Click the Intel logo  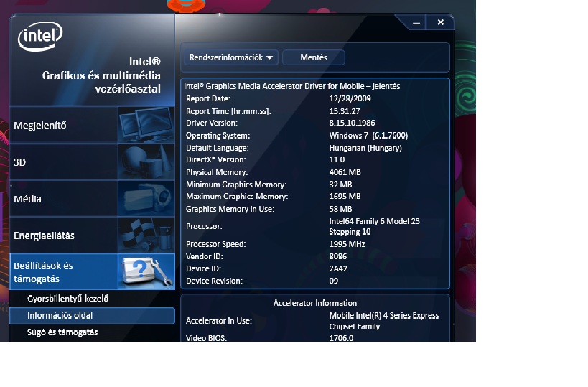pos(40,36)
